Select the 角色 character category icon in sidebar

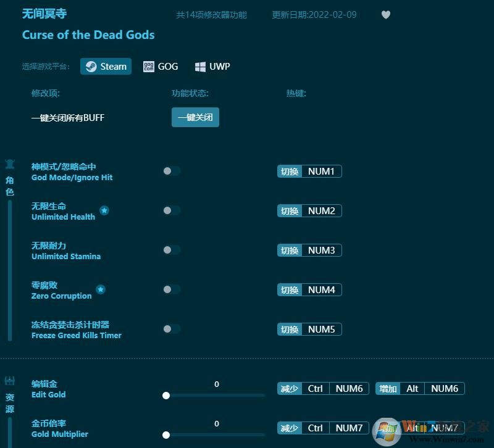coord(9,164)
